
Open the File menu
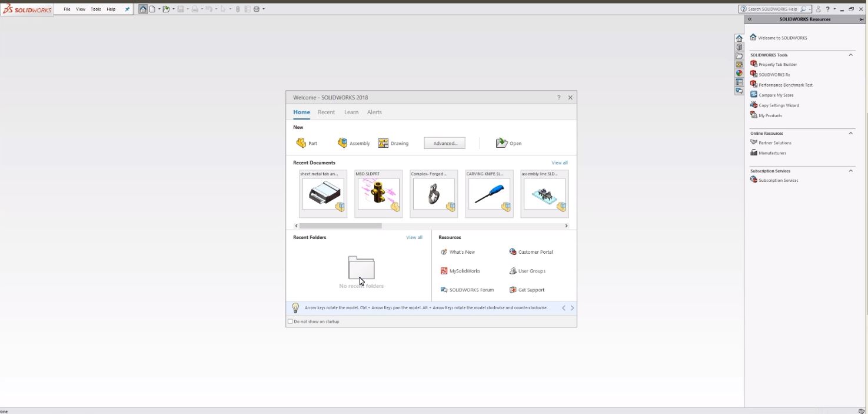pyautogui.click(x=67, y=9)
